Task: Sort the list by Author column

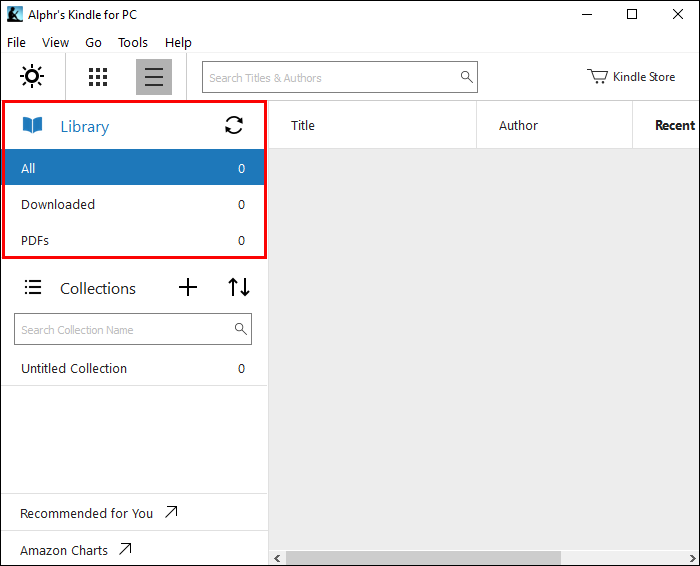Action: [518, 126]
